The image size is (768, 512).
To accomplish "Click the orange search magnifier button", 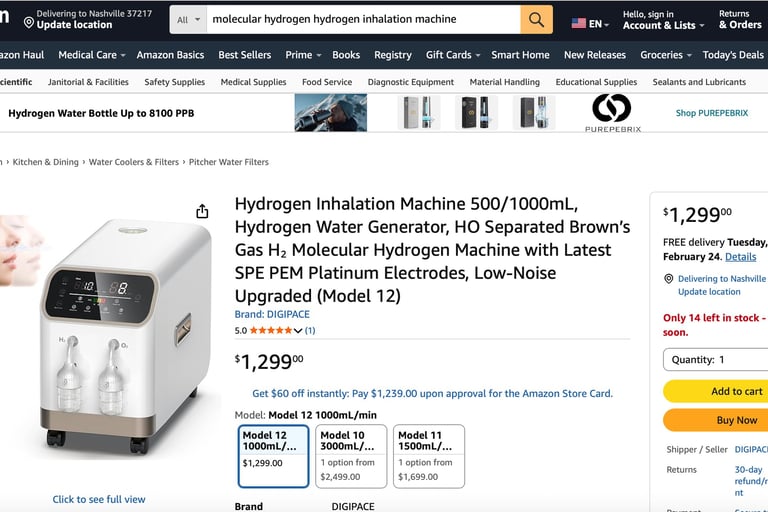I will tap(536, 20).
